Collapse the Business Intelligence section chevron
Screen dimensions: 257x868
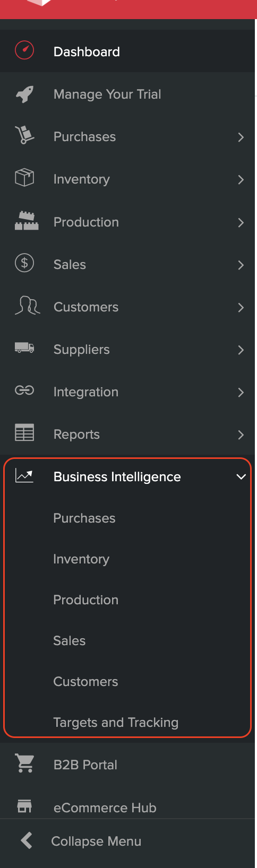pos(241,477)
